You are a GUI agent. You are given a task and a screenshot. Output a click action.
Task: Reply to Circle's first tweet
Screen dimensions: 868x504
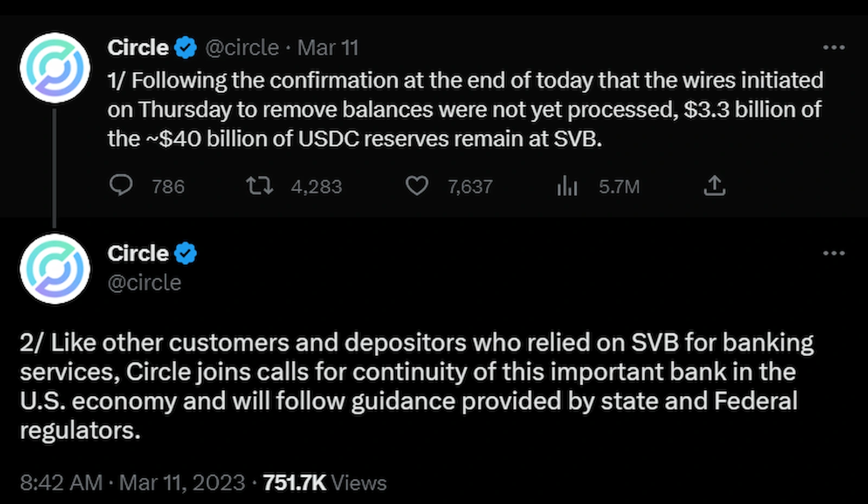tap(122, 186)
